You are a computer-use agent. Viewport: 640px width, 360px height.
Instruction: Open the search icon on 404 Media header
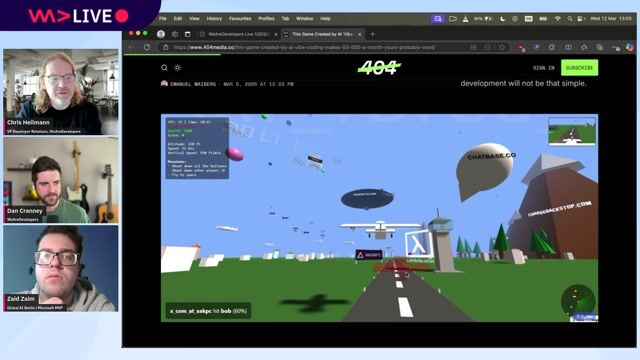(164, 68)
